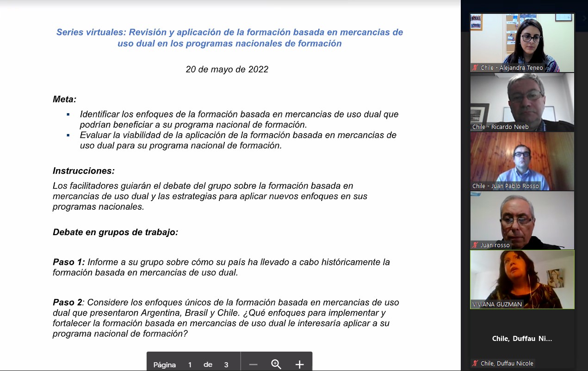Select Alejandra Teneo's video thumbnail
Viewport: 588px width, 371px height.
coord(522,43)
